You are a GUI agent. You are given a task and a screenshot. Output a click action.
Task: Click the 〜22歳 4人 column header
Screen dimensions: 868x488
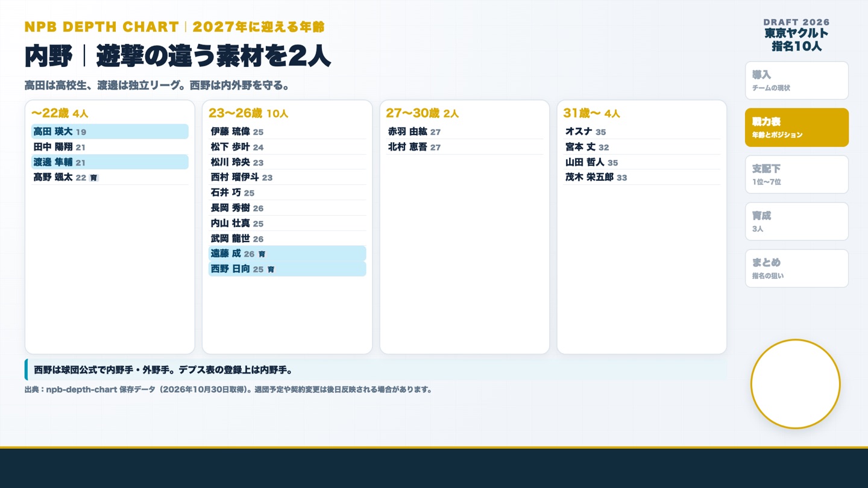coord(60,113)
